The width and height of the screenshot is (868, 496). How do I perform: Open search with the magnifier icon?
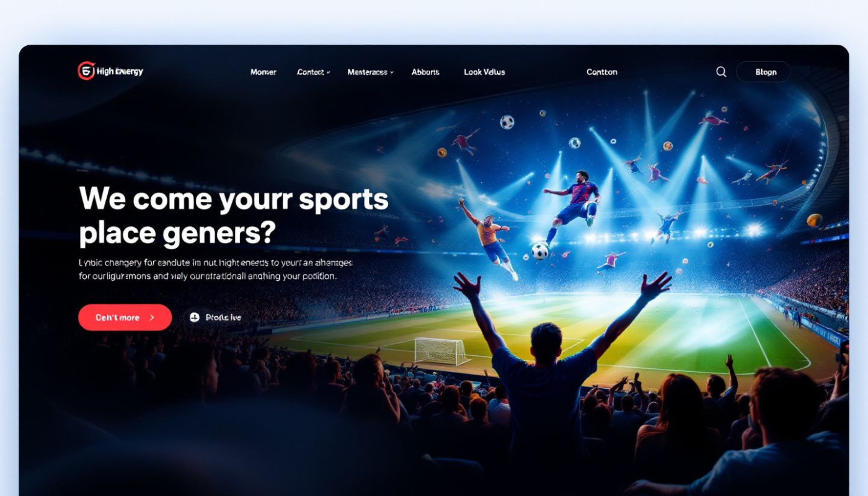coord(721,72)
